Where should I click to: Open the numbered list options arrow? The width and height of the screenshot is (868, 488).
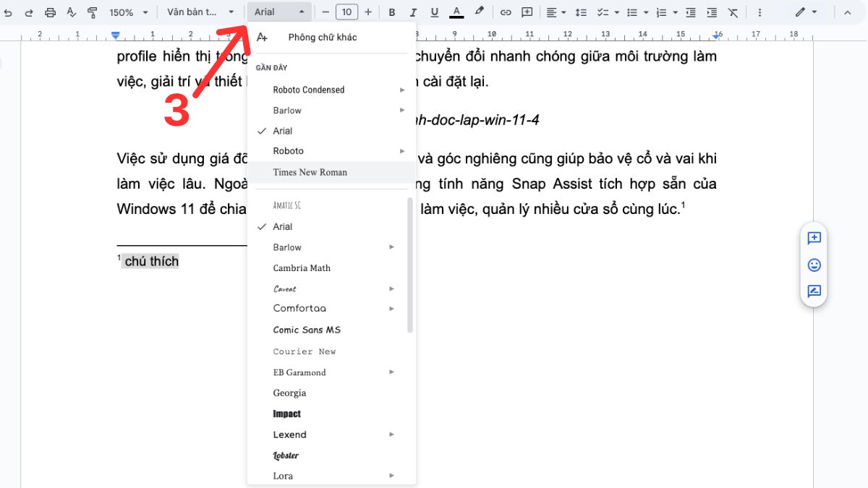(674, 12)
